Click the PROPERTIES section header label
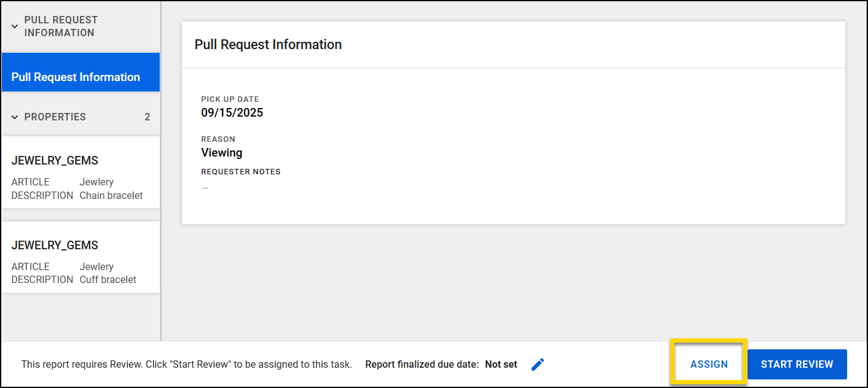Image resolution: width=868 pixels, height=388 pixels. pyautogui.click(x=55, y=117)
